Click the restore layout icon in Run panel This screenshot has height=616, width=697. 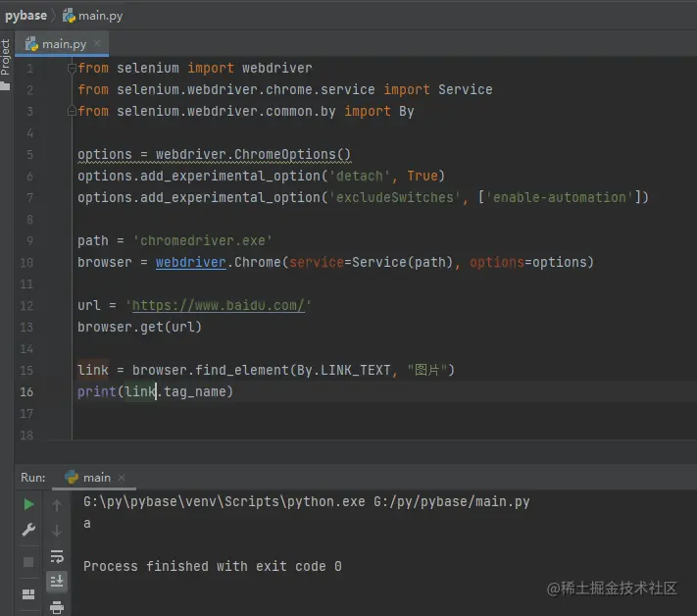pyautogui.click(x=28, y=594)
